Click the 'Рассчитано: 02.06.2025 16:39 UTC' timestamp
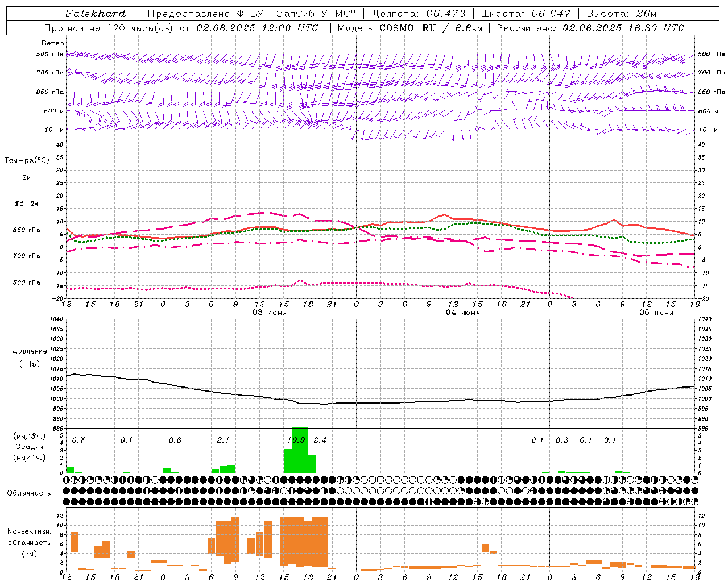728x582 pixels. tap(590, 28)
